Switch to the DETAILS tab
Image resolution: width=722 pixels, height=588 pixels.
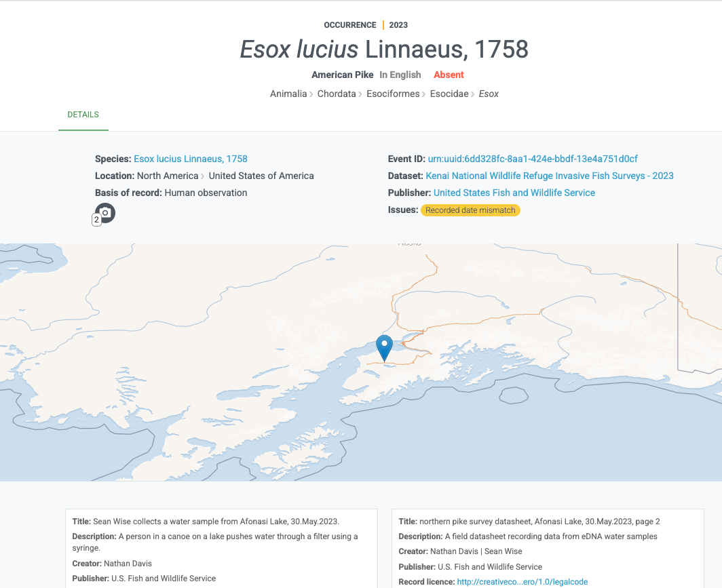[x=83, y=115]
